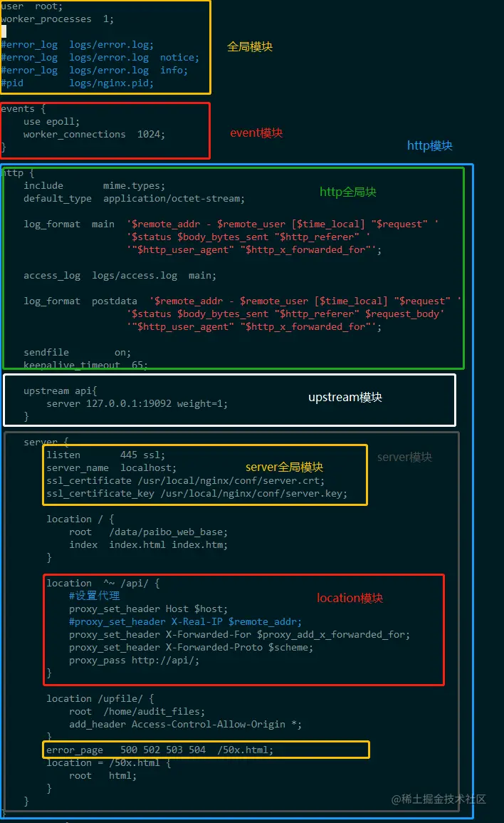Select "index index.html index.htm;"
504x823 pixels.
click(x=148, y=545)
